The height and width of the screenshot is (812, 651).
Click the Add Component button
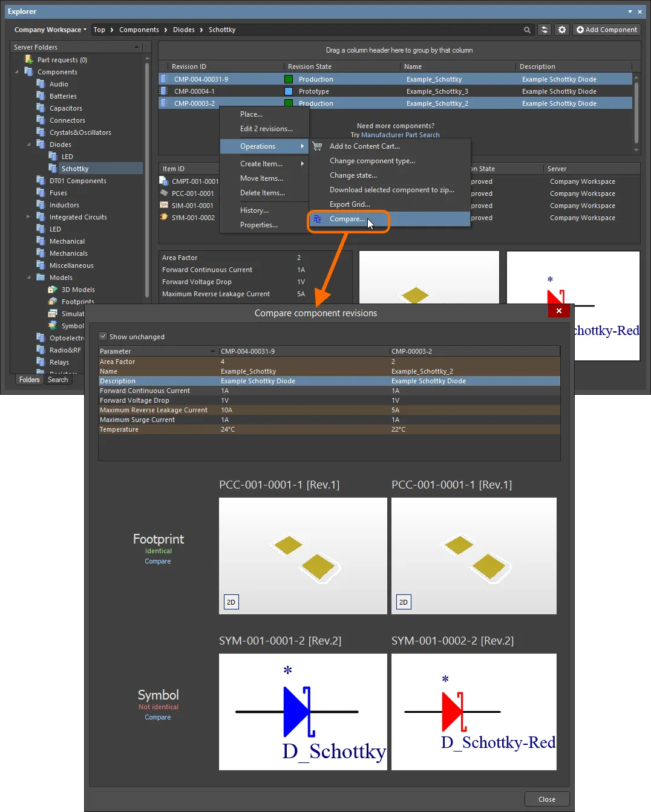[x=606, y=30]
